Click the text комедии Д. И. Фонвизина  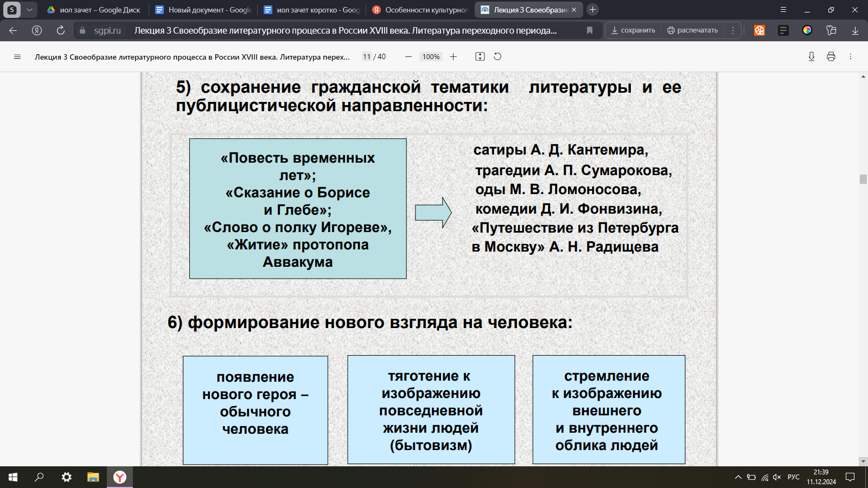569,209
